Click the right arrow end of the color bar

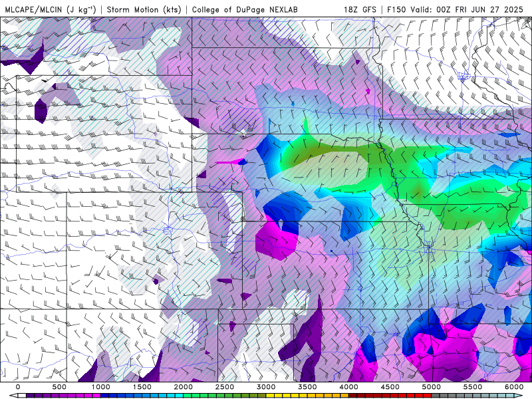(x=519, y=395)
